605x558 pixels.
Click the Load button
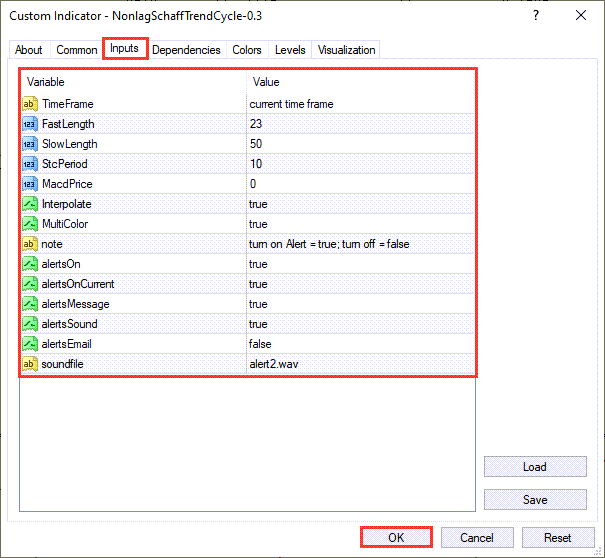tap(534, 467)
